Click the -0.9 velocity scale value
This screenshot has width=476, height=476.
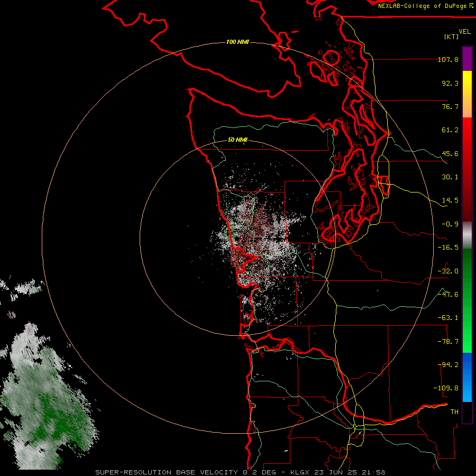tap(450, 224)
